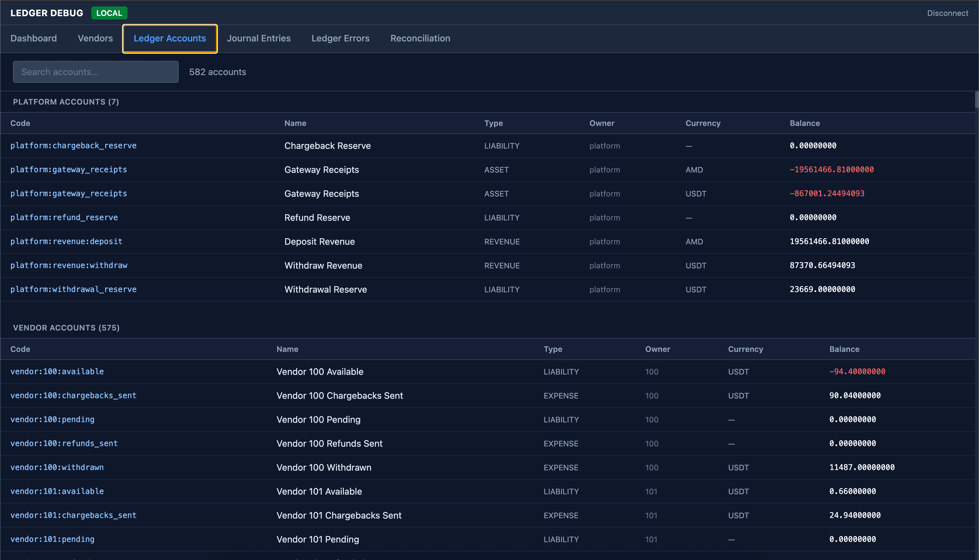
Task: Open the Journal Entries tab
Action: (258, 39)
